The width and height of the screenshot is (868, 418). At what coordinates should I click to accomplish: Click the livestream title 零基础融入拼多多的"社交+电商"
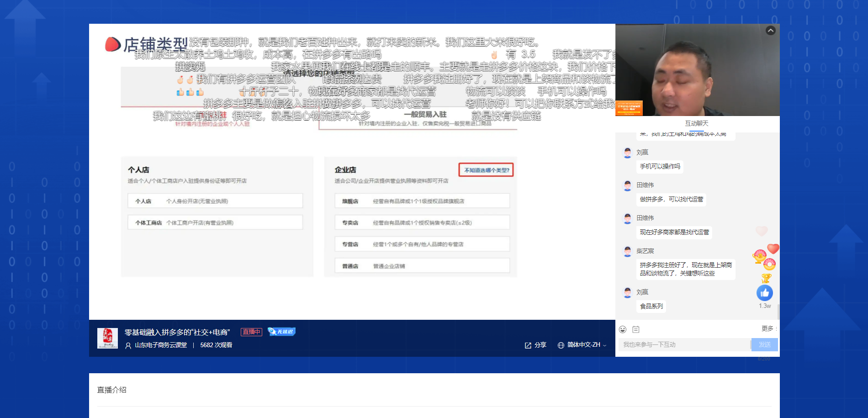pos(177,332)
